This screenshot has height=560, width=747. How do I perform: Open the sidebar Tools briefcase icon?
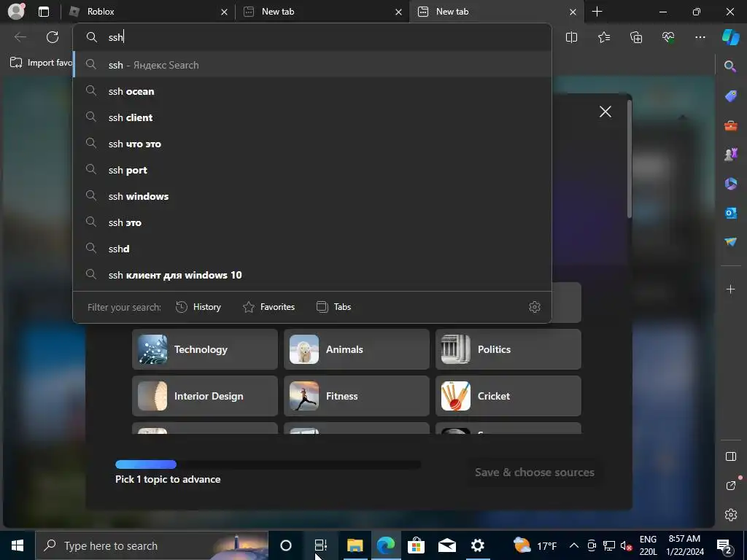(x=730, y=125)
